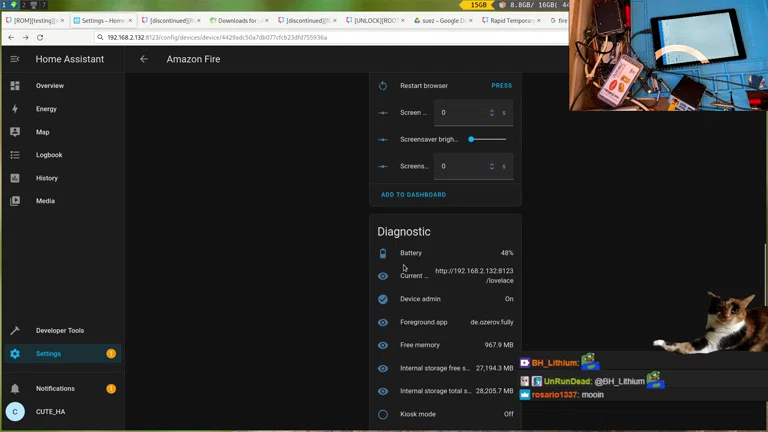The image size is (768, 432).
Task: Collapse the Home Assistant sidebar menu
Action: tap(15, 59)
